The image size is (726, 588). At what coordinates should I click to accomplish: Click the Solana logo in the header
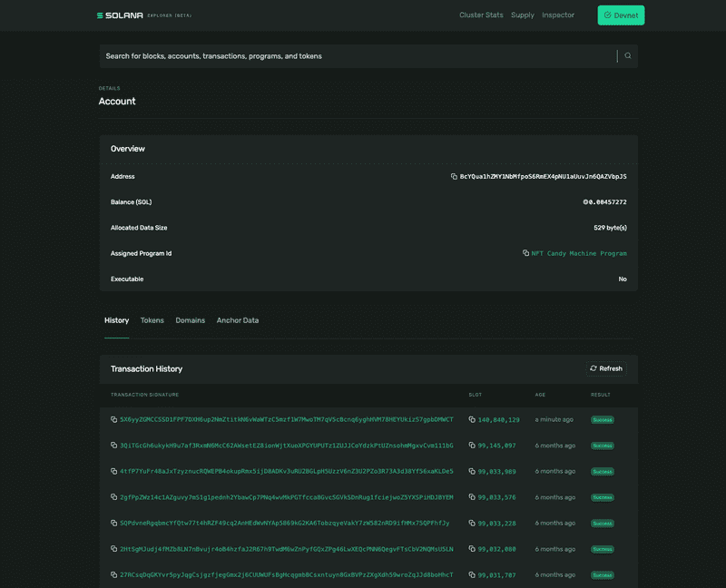[144, 15]
